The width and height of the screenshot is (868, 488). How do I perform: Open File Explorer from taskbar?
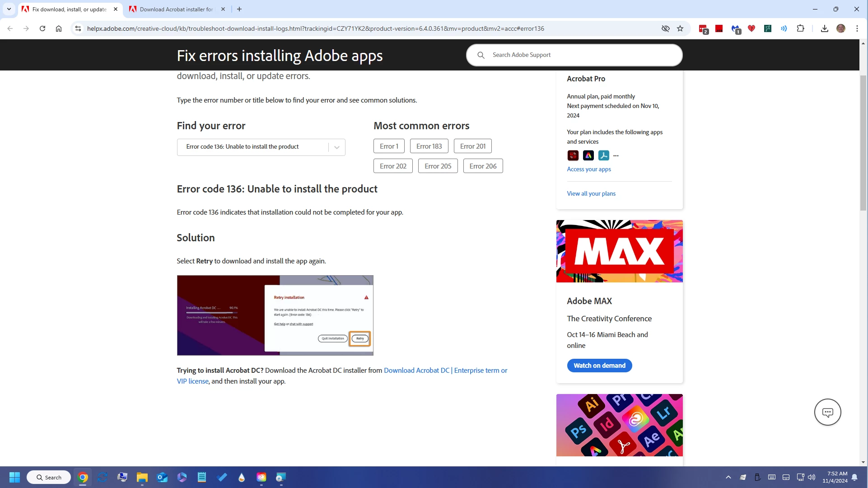click(142, 477)
